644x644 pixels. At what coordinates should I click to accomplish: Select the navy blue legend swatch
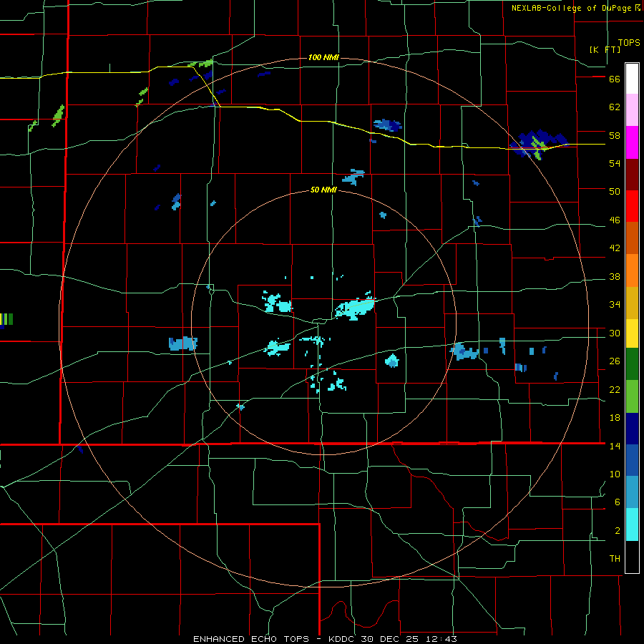click(x=632, y=429)
